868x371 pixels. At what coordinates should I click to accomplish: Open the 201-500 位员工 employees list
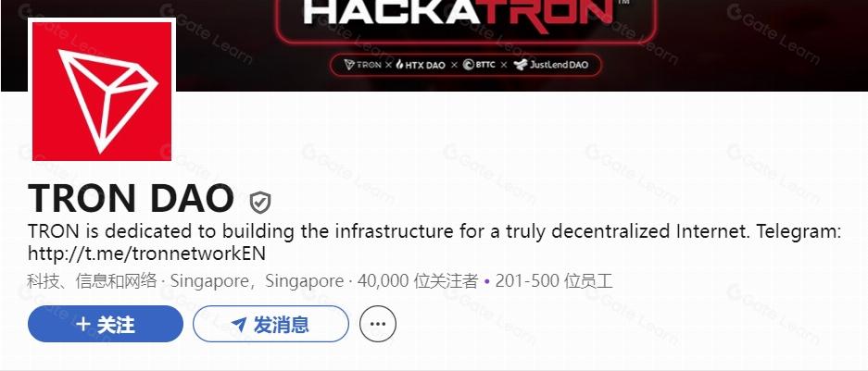click(x=554, y=281)
